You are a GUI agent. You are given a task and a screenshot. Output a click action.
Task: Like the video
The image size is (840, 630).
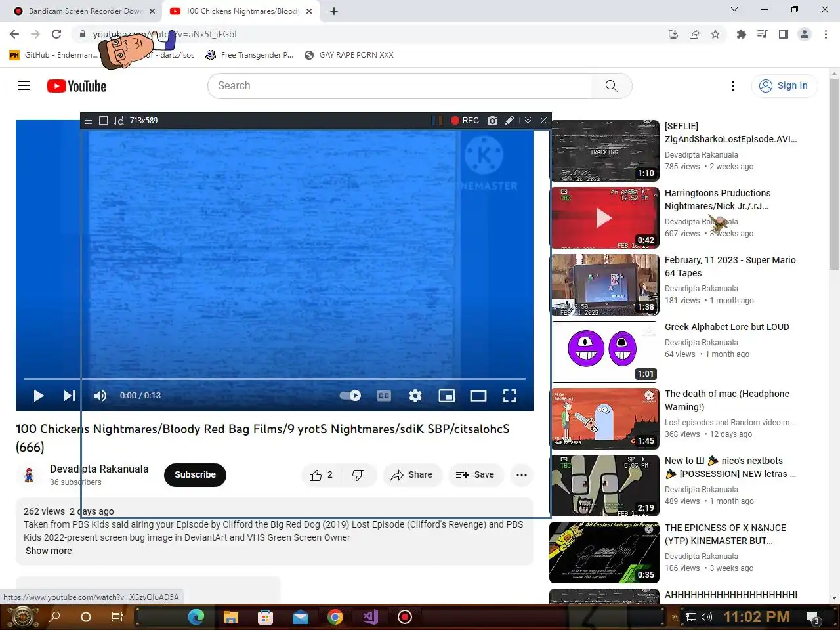[322, 475]
